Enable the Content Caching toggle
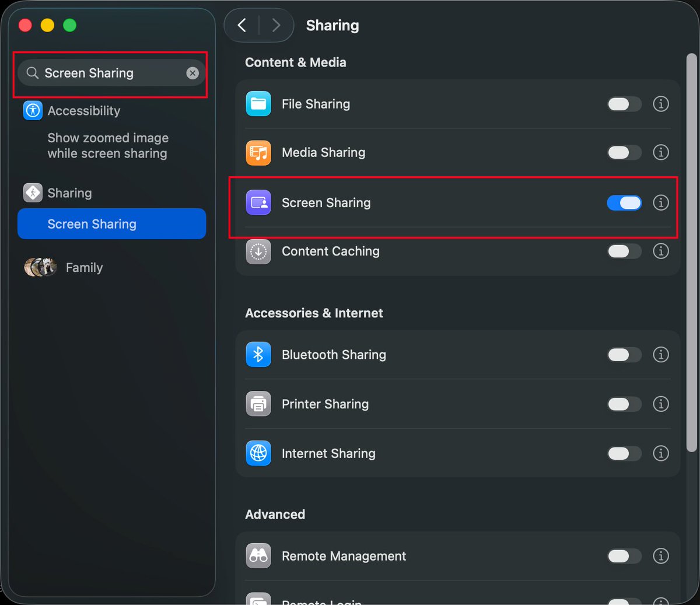 coord(624,251)
